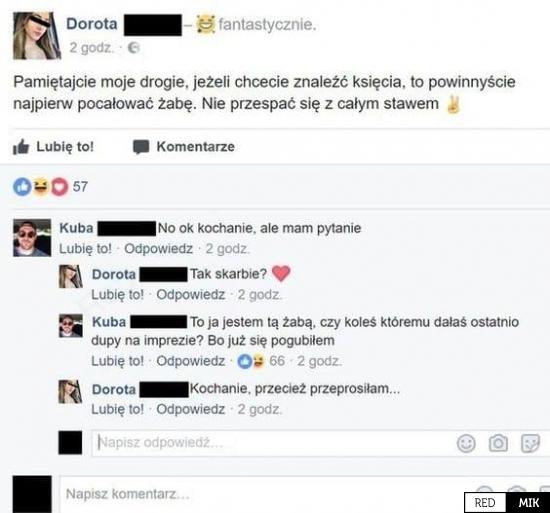550x513 pixels.
Task: Open the emoji picker in the reply box
Action: 466,443
